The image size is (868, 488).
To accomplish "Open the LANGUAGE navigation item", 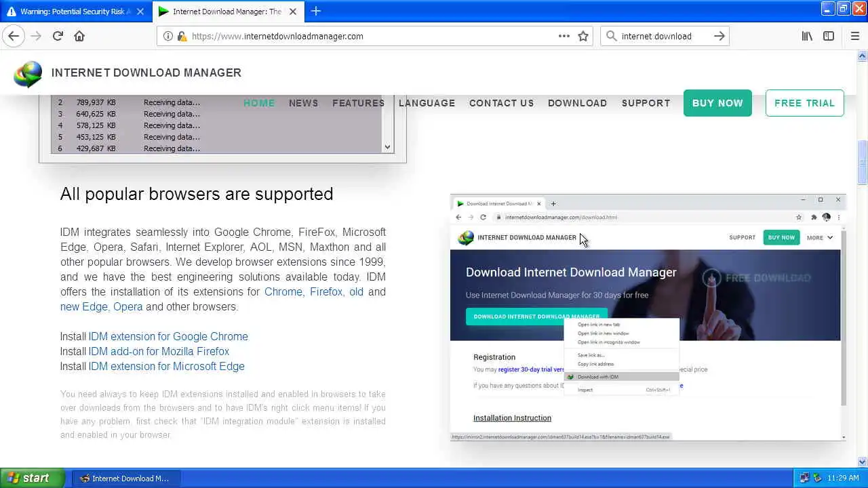I will click(x=427, y=103).
